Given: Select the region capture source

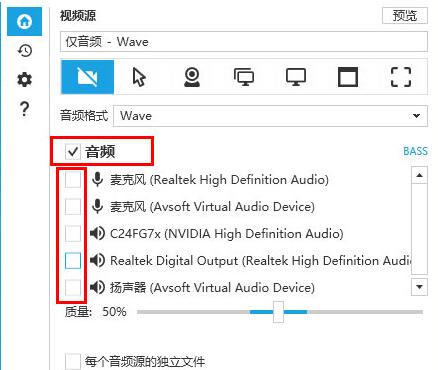Looking at the screenshot, I should [x=401, y=77].
